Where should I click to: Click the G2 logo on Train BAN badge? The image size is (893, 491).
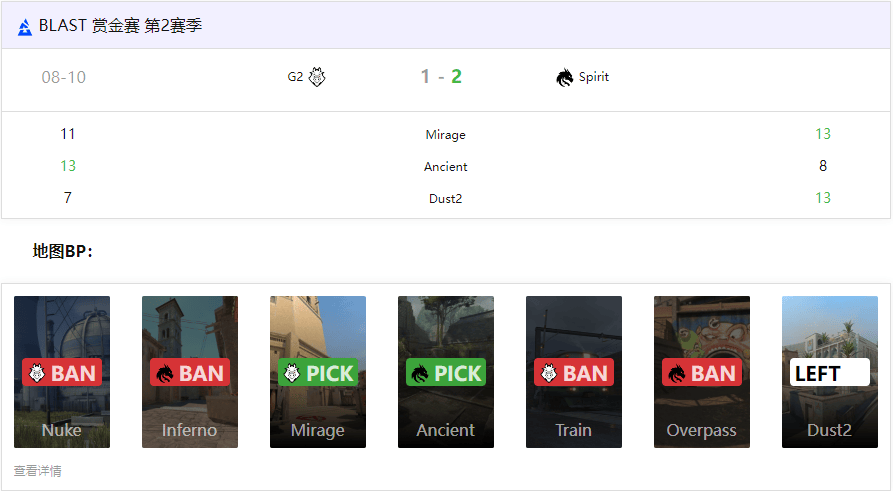click(548, 374)
